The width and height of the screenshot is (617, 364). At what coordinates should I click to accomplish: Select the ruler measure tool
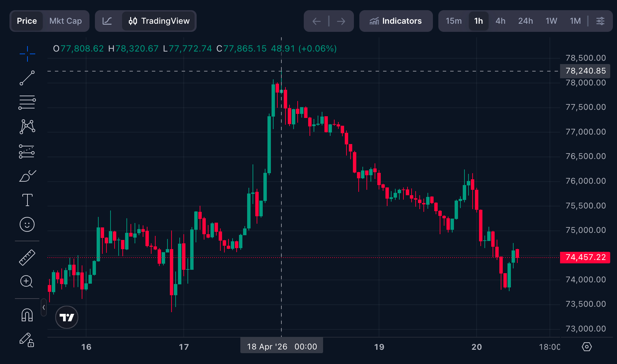(x=27, y=257)
